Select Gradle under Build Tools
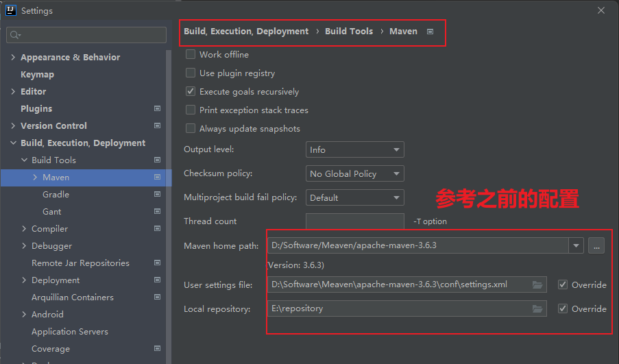This screenshot has width=619, height=364. pos(56,194)
